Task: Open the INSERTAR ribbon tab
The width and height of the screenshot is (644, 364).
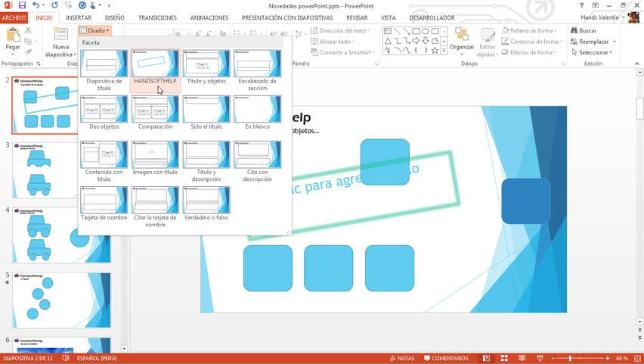Action: click(x=79, y=17)
